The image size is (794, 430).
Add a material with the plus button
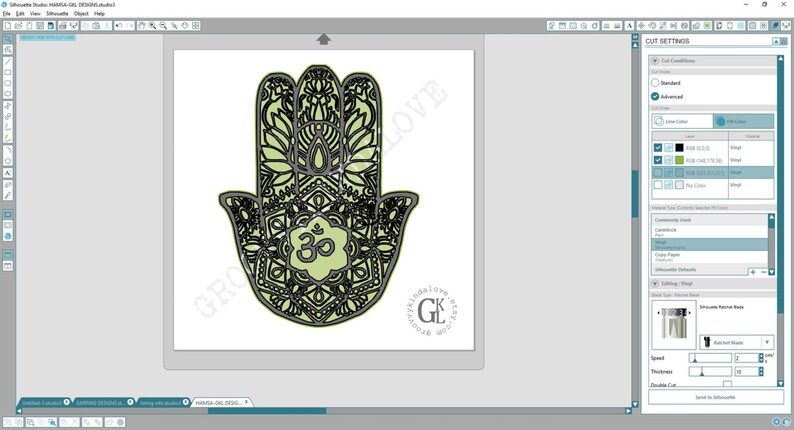(x=753, y=272)
